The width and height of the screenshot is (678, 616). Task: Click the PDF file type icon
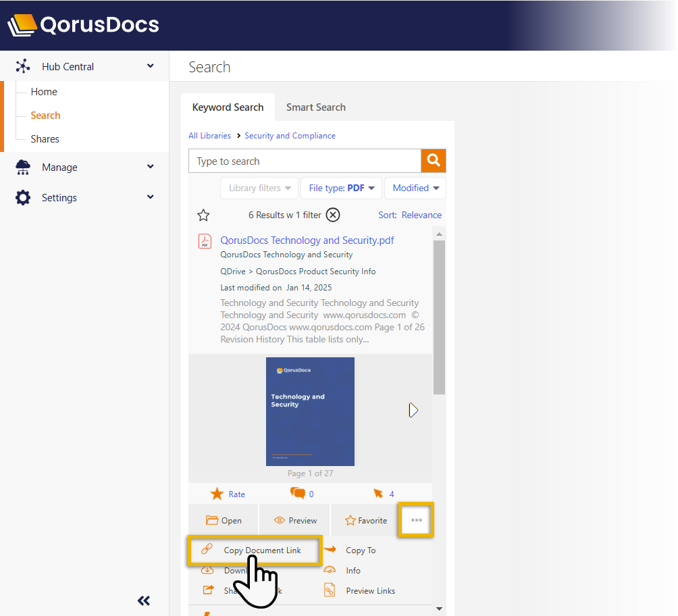[205, 241]
